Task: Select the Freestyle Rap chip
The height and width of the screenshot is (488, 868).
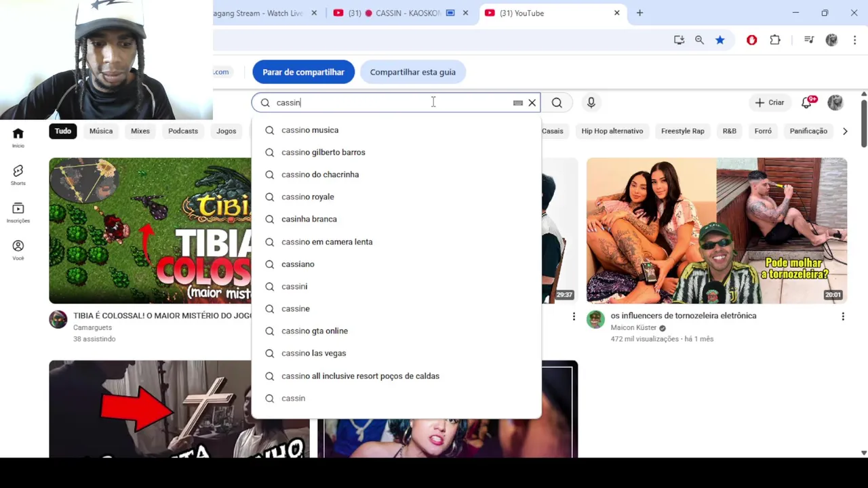Action: point(683,131)
